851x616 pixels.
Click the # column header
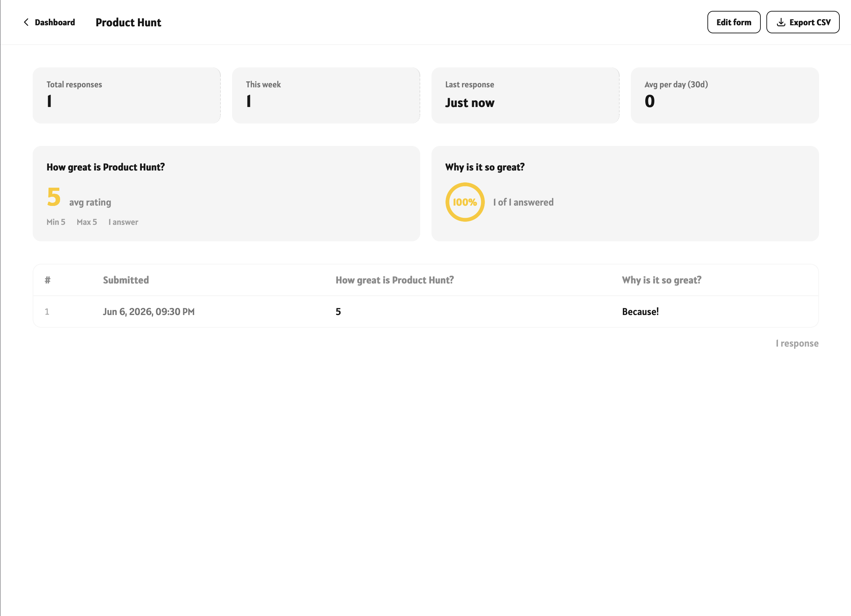click(x=48, y=280)
